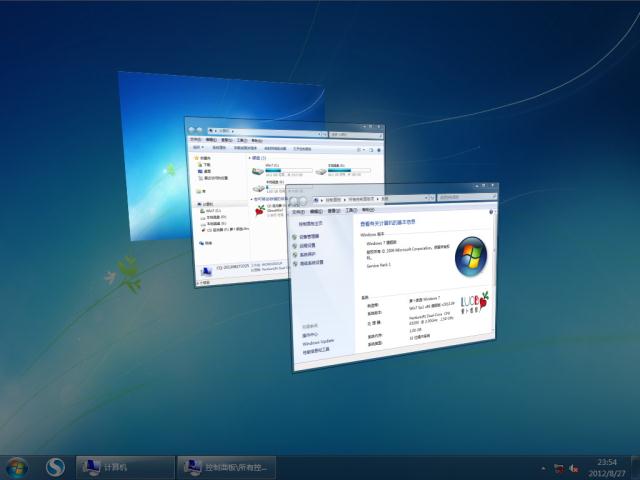This screenshot has width=640, height=480.
Task: Select Win7 (C:) in the navigation tree
Action: click(x=211, y=211)
